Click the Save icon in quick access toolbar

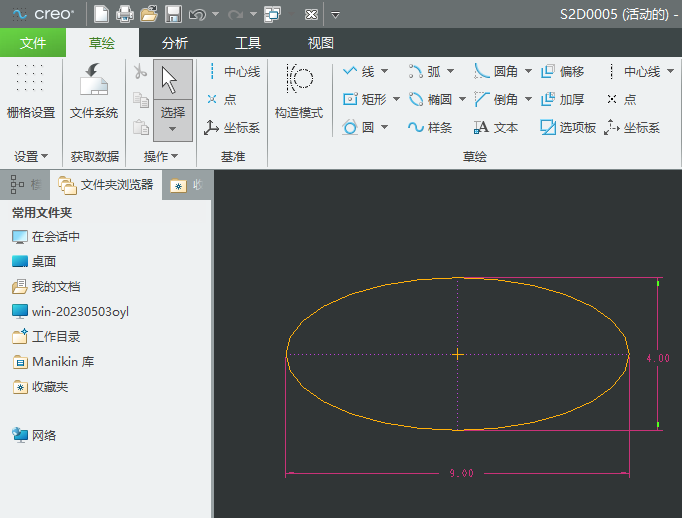click(x=173, y=14)
